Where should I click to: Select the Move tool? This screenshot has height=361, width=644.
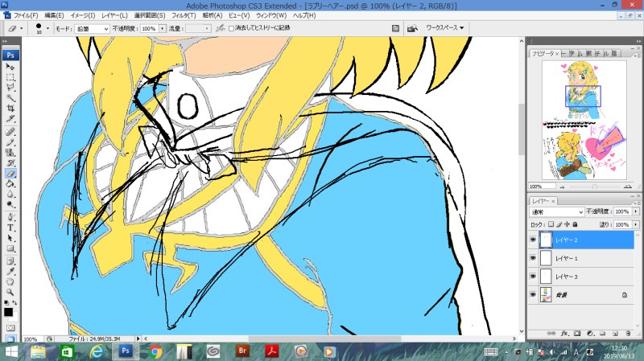coord(10,67)
